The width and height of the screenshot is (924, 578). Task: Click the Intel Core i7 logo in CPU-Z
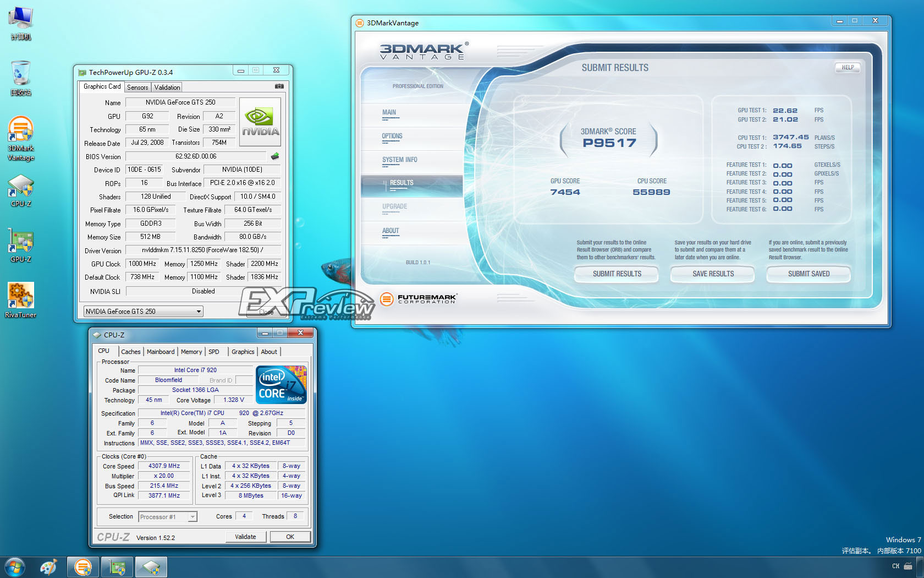282,385
